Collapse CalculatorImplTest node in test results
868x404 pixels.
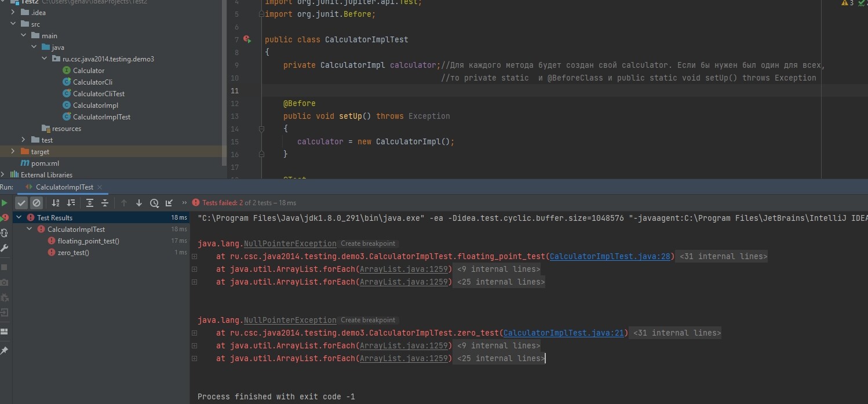[x=30, y=229]
